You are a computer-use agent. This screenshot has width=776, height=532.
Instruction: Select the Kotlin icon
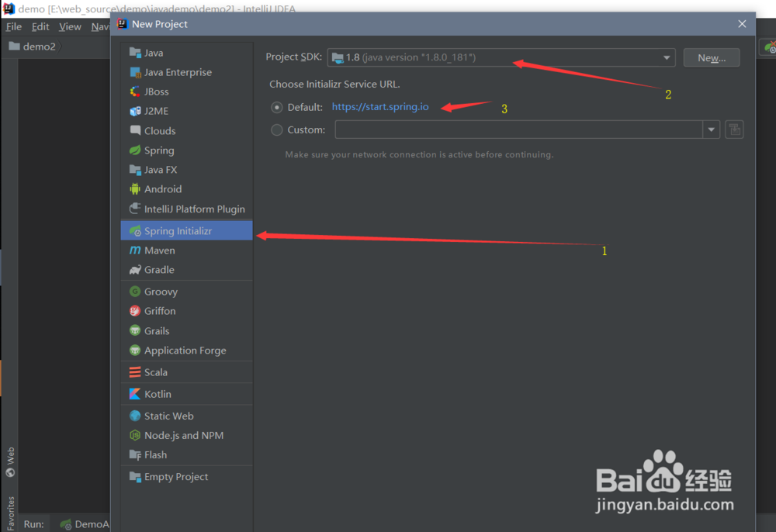pos(134,394)
